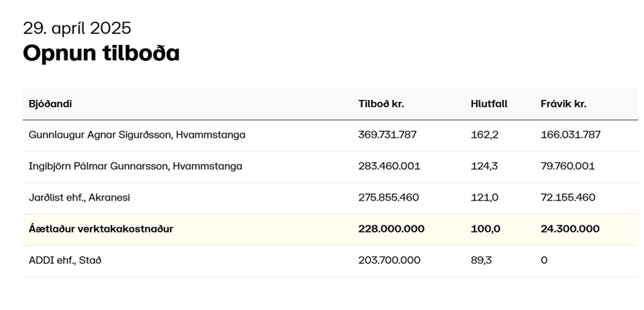Viewport: 644px width, 310px height.
Task: Click the percentage value 89,3
Action: click(481, 261)
